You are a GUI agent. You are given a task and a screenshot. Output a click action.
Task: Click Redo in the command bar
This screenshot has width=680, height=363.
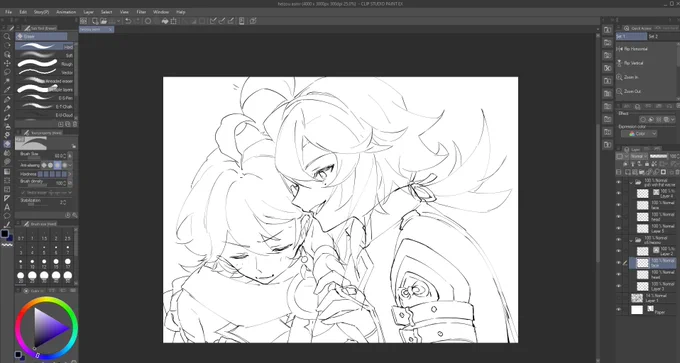click(x=137, y=21)
